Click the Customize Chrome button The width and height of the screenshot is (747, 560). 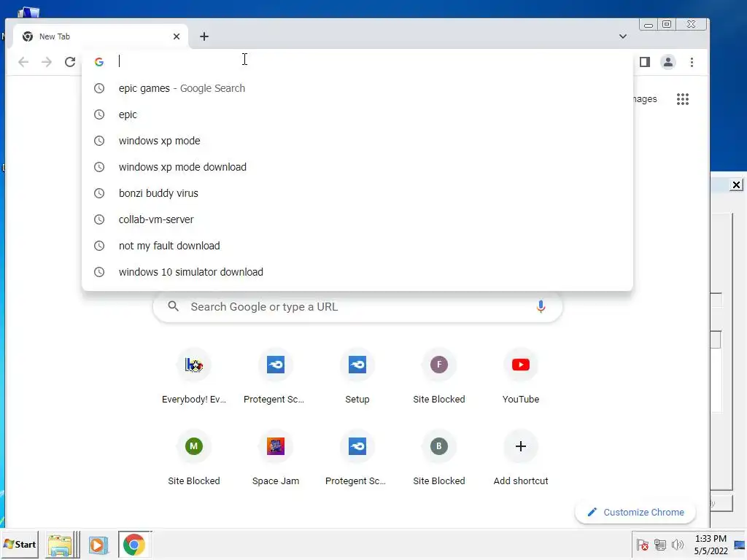[x=635, y=513]
